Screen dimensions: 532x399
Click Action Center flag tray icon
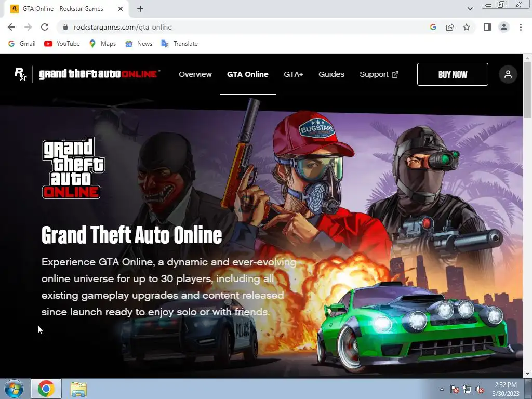(455, 390)
